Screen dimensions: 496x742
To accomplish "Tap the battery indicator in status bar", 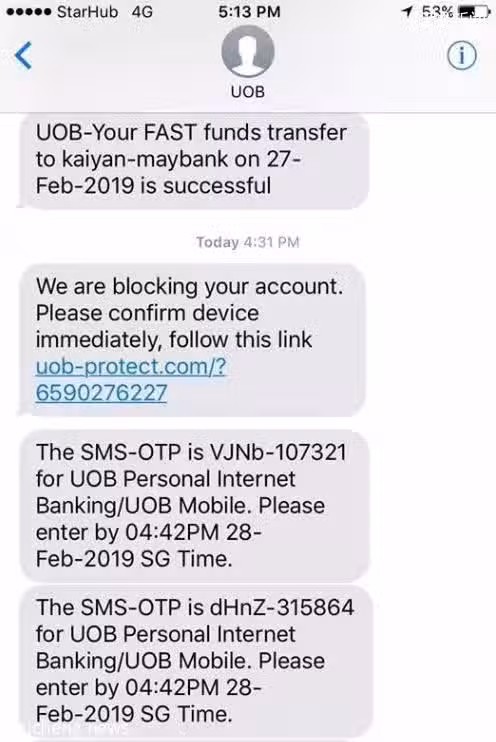I will (x=475, y=12).
